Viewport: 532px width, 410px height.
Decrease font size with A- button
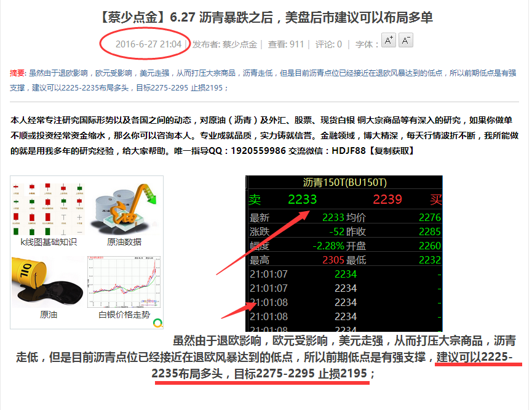point(405,41)
